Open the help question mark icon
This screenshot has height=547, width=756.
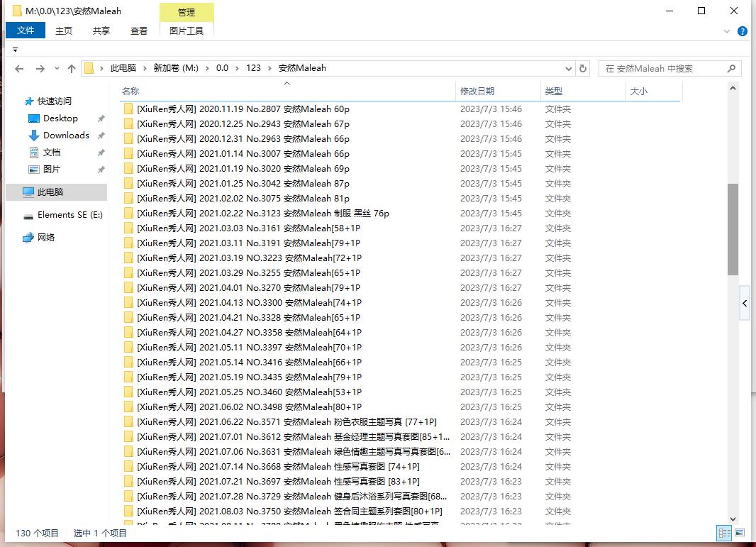click(743, 32)
